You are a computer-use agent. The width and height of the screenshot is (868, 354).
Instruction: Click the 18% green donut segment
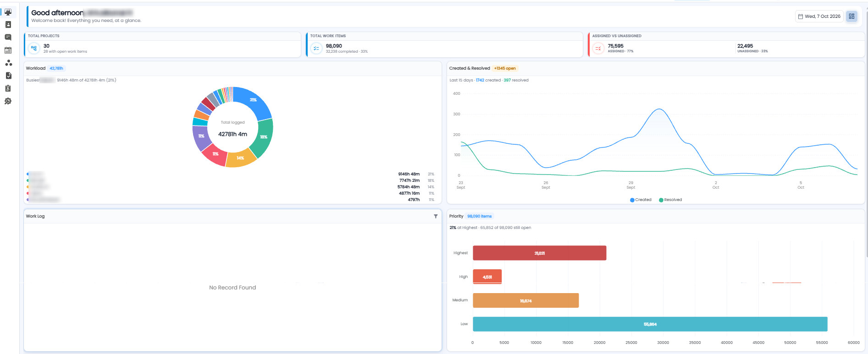(x=263, y=137)
